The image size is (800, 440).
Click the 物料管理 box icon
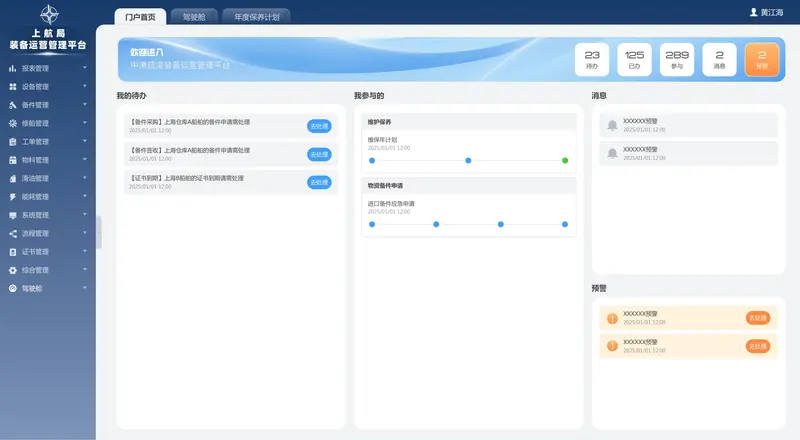click(x=13, y=160)
